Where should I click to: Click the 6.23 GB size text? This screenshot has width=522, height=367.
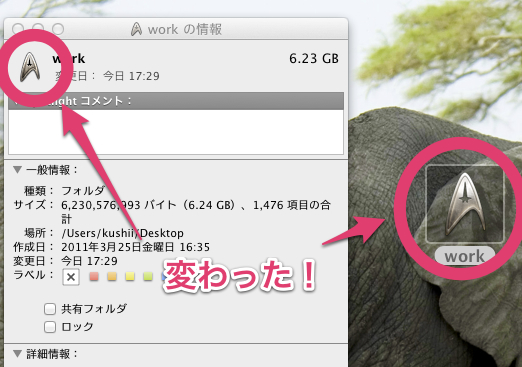[314, 59]
